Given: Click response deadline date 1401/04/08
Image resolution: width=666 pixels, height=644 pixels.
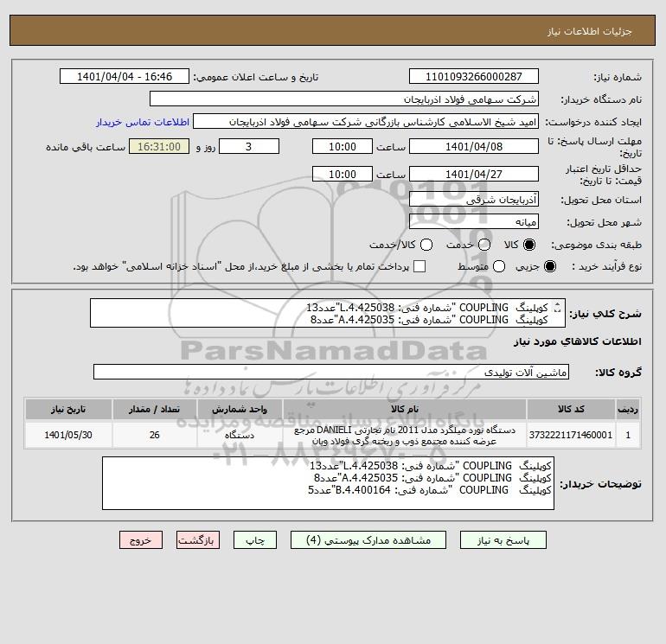Looking at the screenshot, I should coord(474,146).
